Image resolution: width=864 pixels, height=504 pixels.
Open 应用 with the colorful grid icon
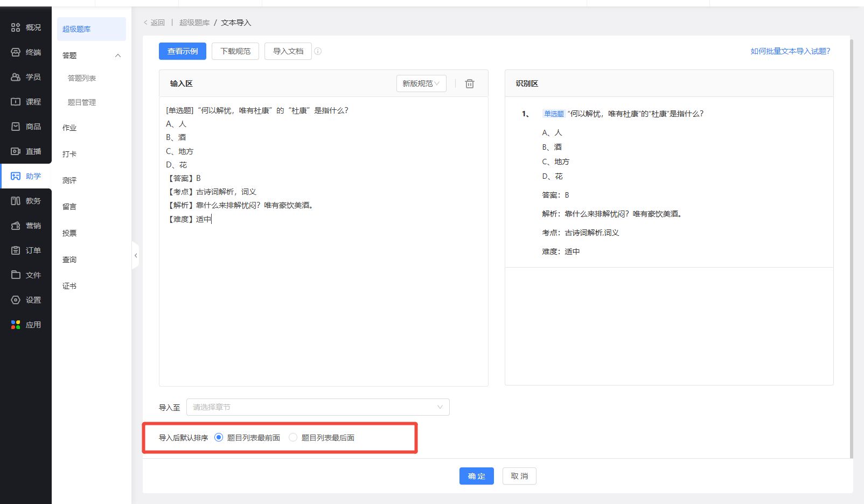[x=26, y=325]
